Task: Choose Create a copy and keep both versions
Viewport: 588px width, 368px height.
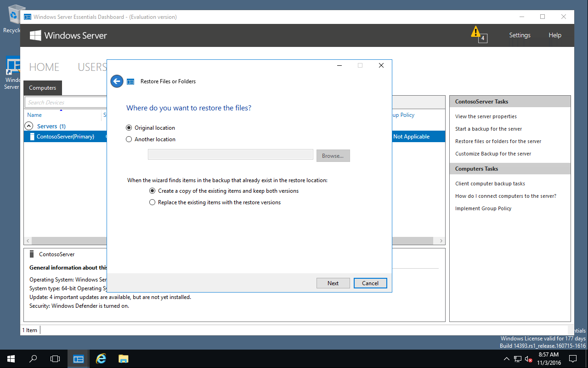Action: coord(224,191)
